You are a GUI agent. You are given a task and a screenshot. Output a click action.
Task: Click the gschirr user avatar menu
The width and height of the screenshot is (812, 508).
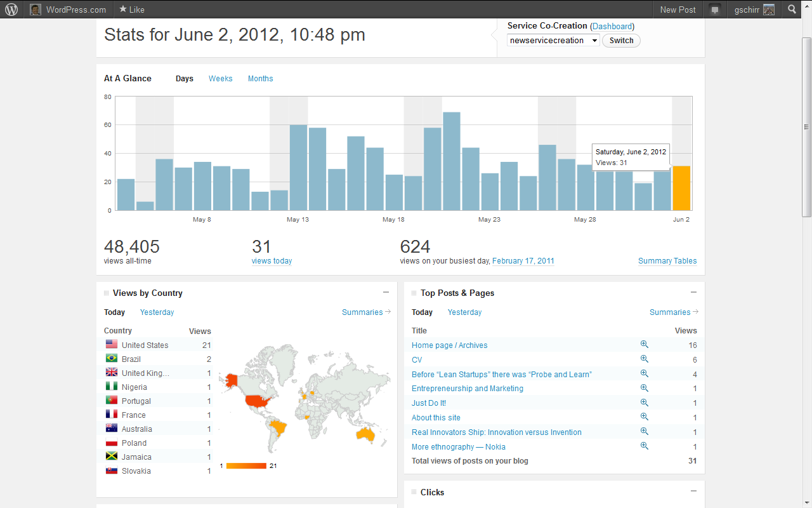tap(754, 10)
